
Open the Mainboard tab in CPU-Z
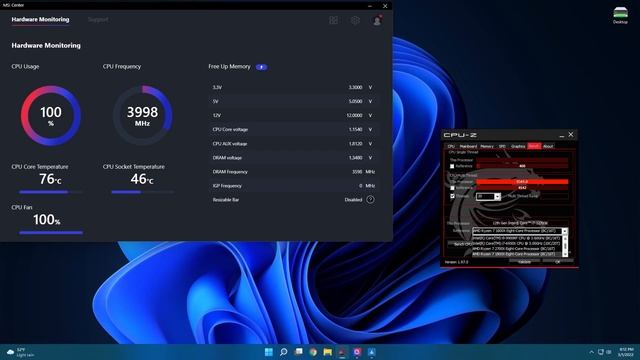tap(468, 146)
